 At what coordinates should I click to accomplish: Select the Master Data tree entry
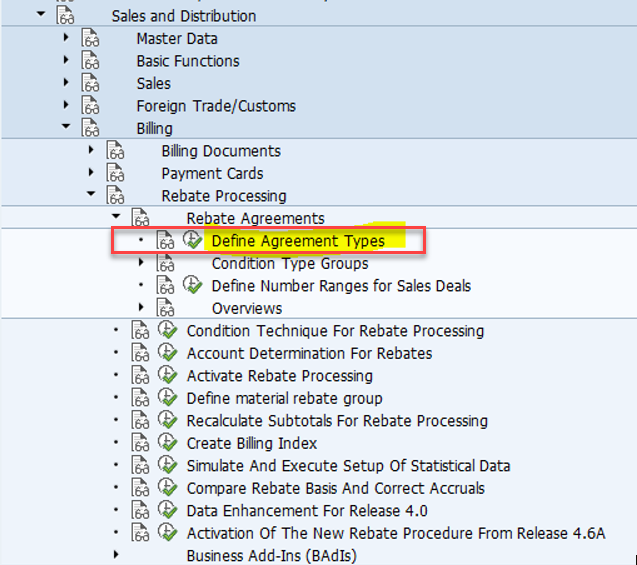coord(177,39)
